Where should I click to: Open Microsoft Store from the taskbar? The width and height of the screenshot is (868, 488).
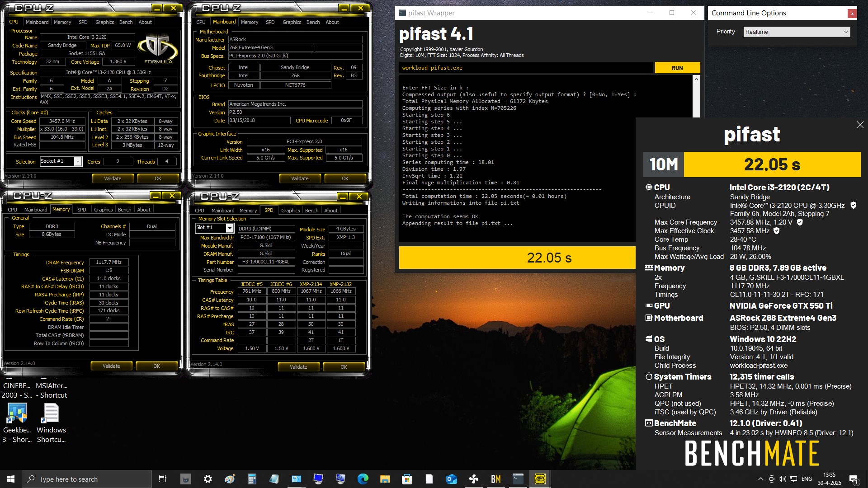407,479
